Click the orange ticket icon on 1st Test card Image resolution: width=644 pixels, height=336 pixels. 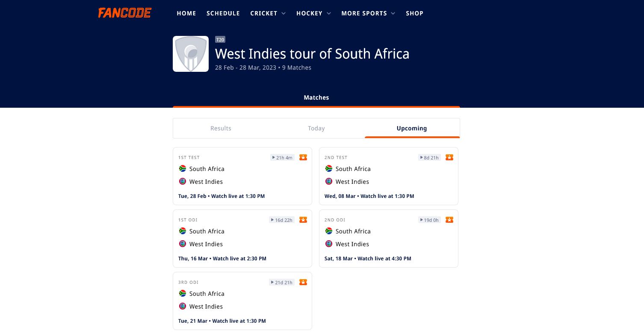pyautogui.click(x=303, y=157)
